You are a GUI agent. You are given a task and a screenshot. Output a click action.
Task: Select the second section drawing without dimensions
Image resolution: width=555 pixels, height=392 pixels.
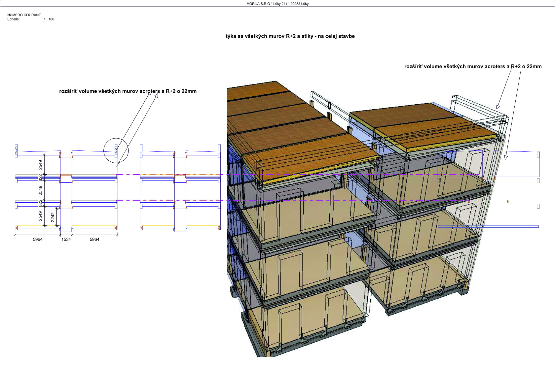pos(180,188)
